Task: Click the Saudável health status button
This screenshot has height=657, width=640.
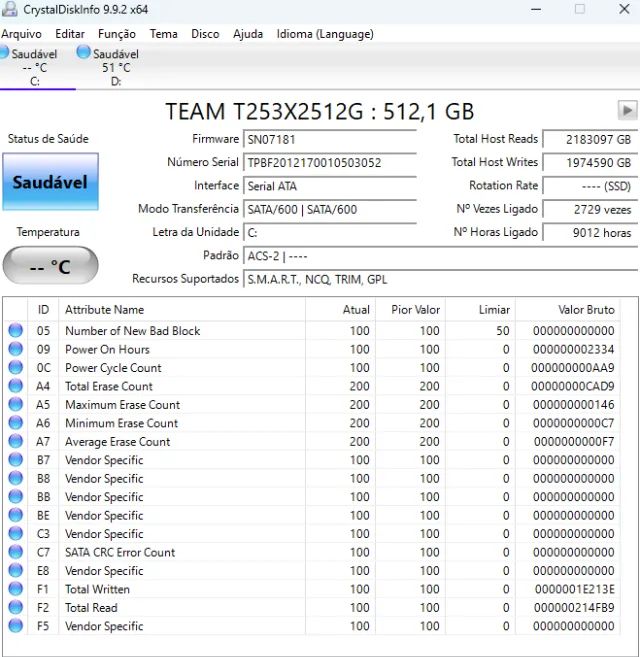Action: pyautogui.click(x=50, y=182)
